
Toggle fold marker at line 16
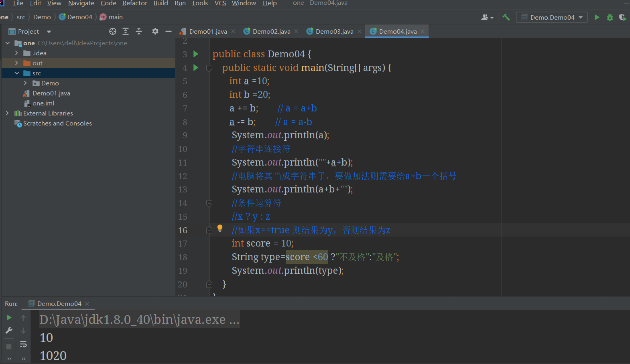click(209, 230)
